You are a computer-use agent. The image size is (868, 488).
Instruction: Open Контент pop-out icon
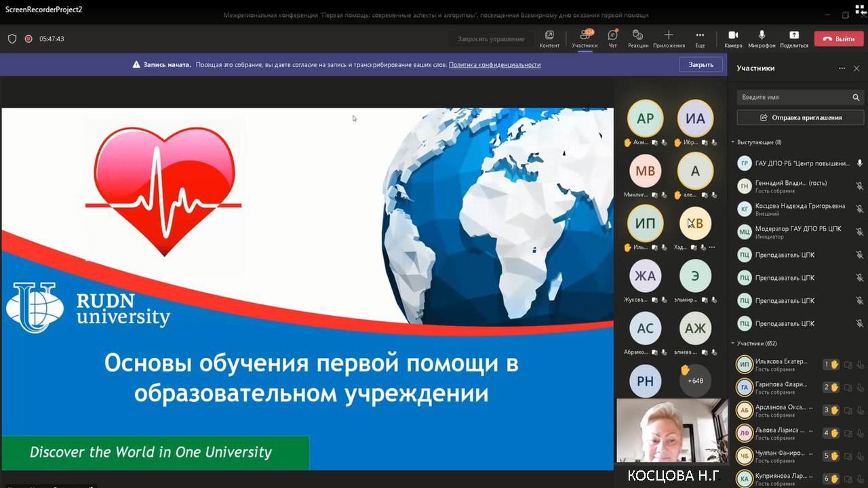tap(549, 35)
